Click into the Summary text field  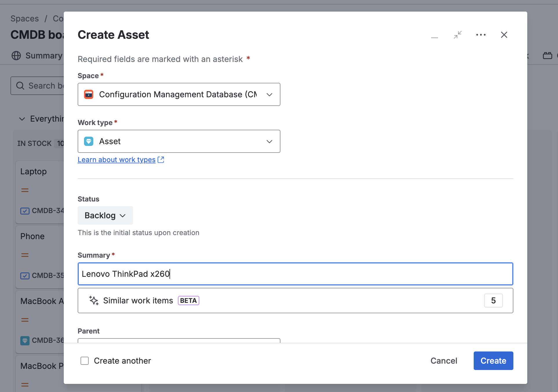click(x=296, y=274)
